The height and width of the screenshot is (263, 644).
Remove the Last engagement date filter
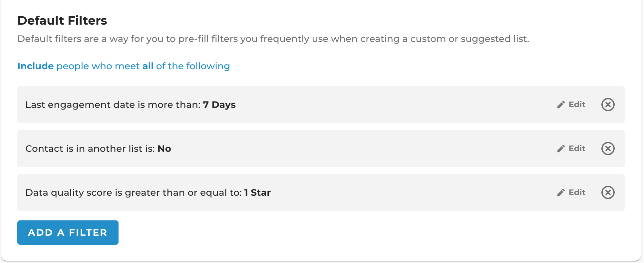608,105
